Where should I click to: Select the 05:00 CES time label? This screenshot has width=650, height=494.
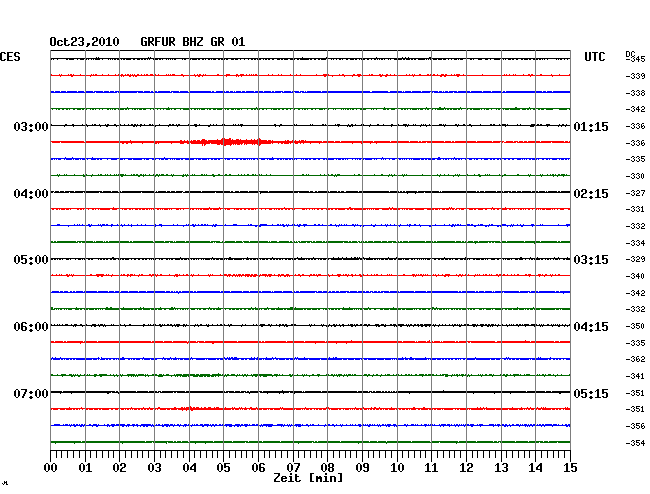click(x=31, y=260)
